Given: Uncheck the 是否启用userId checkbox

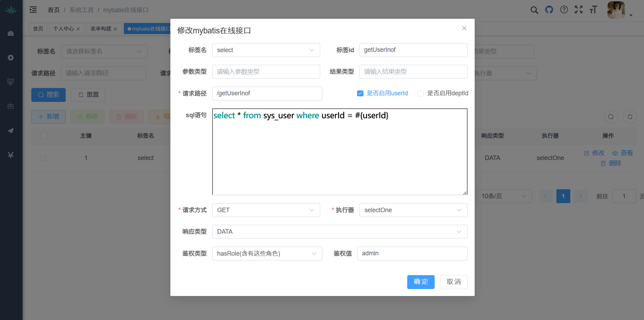Looking at the screenshot, I should (x=360, y=94).
